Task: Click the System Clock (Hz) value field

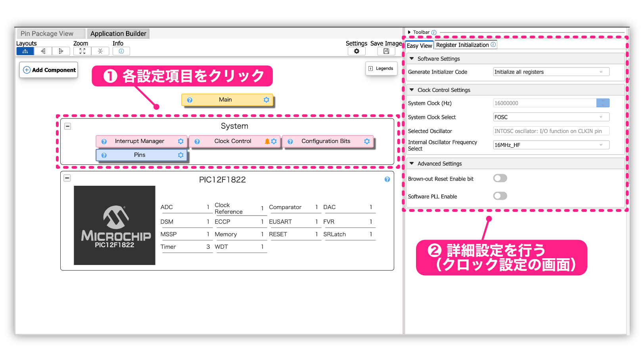Action: pos(544,103)
